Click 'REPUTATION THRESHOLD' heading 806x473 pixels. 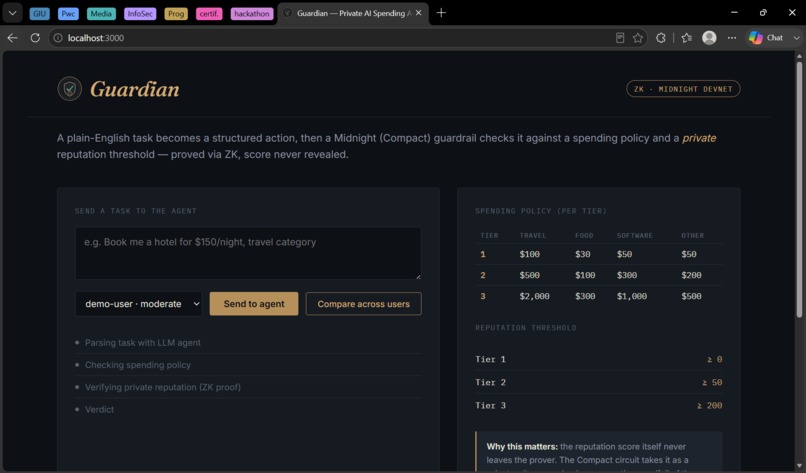pos(525,328)
